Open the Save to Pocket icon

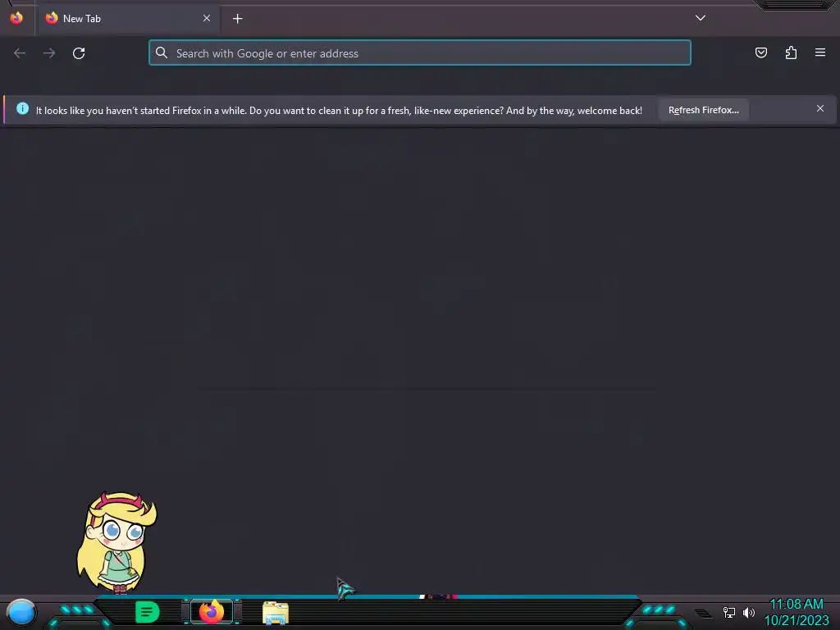click(760, 52)
